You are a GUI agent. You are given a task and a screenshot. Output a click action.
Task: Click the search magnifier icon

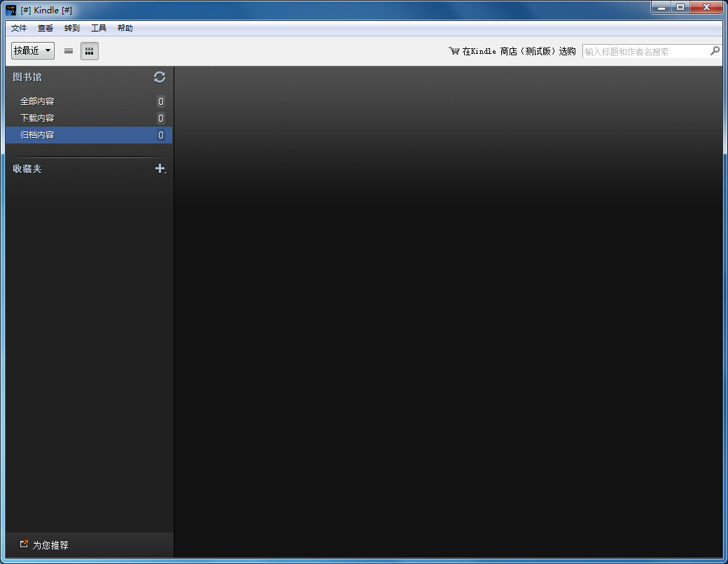coord(715,51)
